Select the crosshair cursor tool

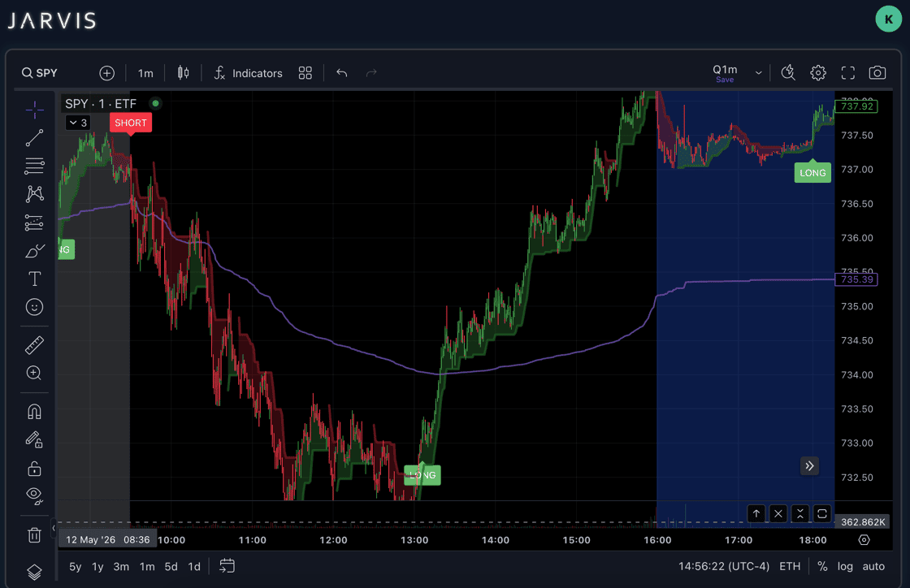pyautogui.click(x=34, y=110)
